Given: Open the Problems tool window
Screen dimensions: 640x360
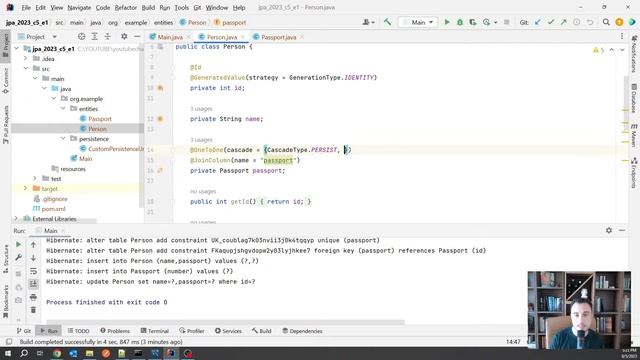Looking at the screenshot, I should (x=115, y=331).
